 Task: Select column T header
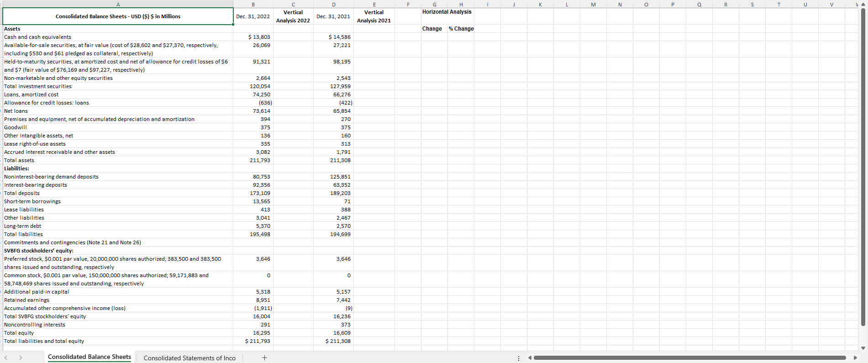779,4
